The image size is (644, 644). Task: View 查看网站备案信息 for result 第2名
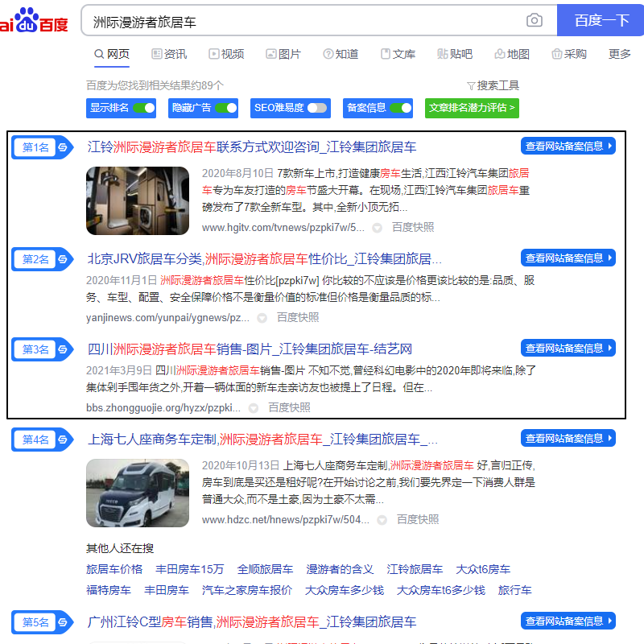coord(568,258)
